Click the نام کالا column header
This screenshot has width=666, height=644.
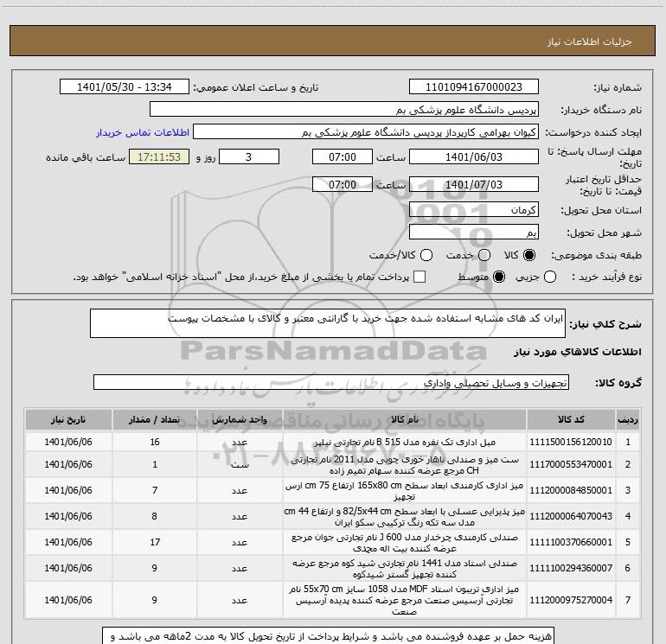click(x=405, y=419)
